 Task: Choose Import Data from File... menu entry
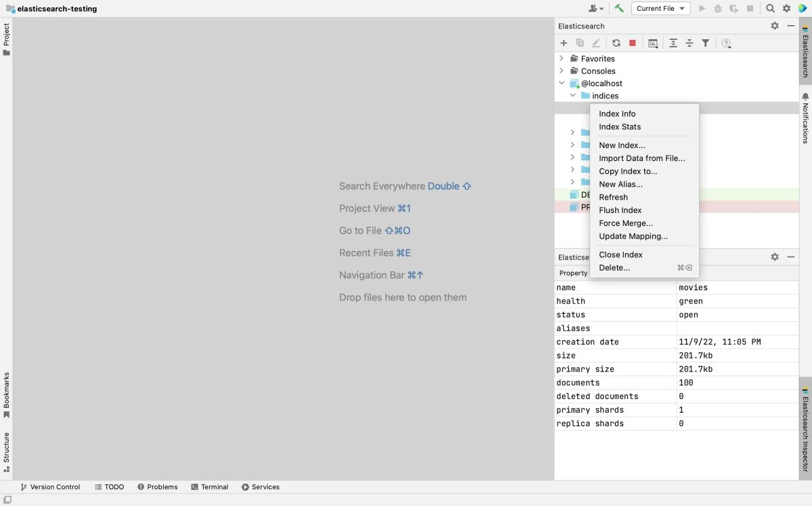pyautogui.click(x=645, y=158)
